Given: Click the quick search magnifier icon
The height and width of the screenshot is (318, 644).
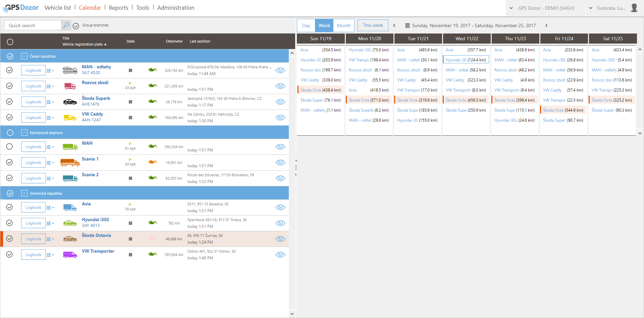Looking at the screenshot, I should point(66,25).
